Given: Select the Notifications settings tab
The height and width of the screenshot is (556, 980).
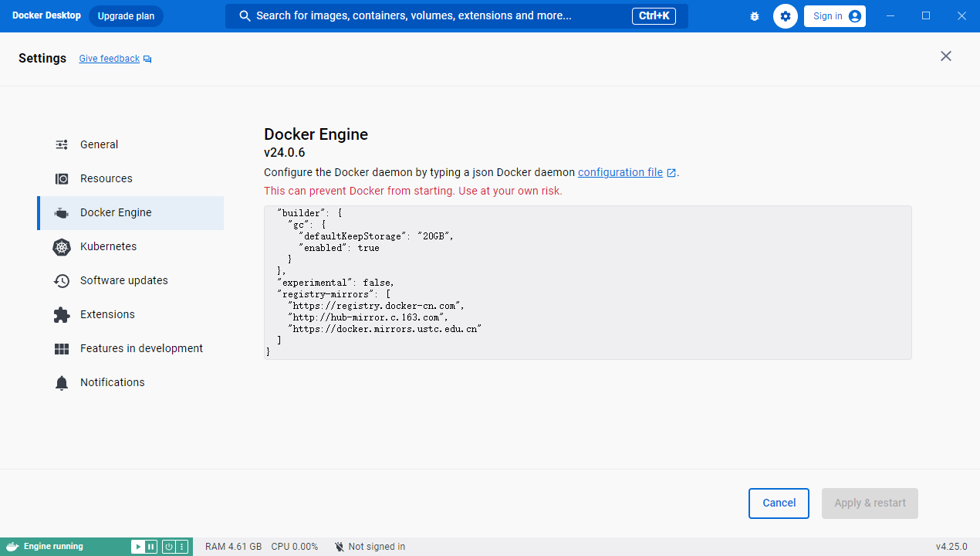Looking at the screenshot, I should [x=130, y=383].
